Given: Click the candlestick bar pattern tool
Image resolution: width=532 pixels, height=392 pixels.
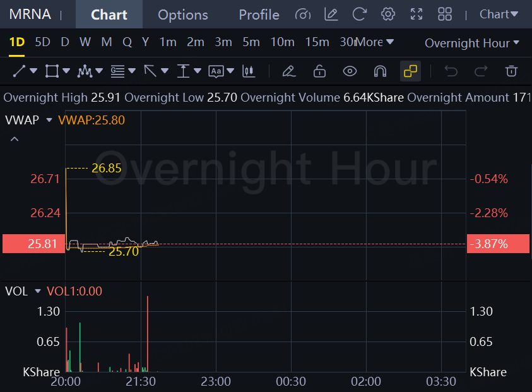Looking at the screenshot, I should point(249,71).
